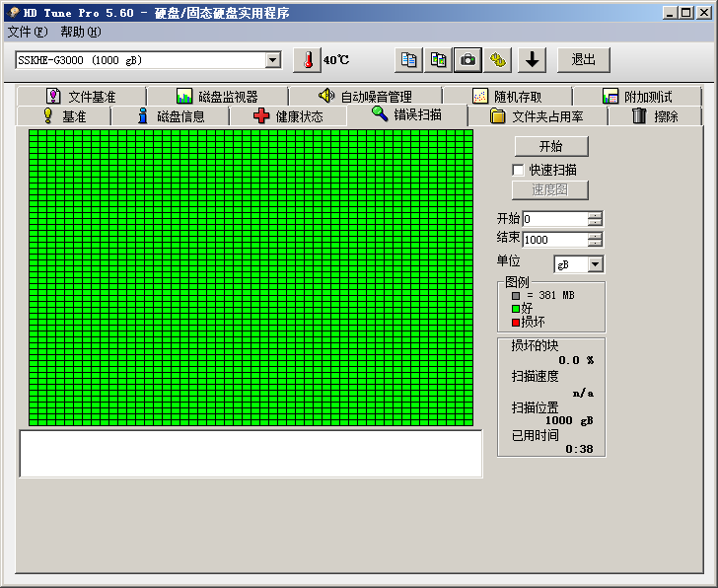Screen dimensions: 718x588
Task: Open the 帮助(H) menu
Action: tap(81, 32)
